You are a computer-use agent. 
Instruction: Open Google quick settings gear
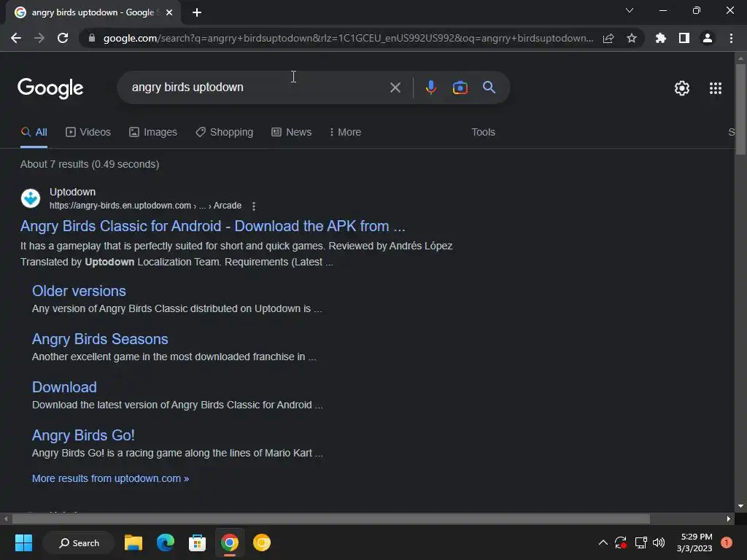pyautogui.click(x=682, y=88)
